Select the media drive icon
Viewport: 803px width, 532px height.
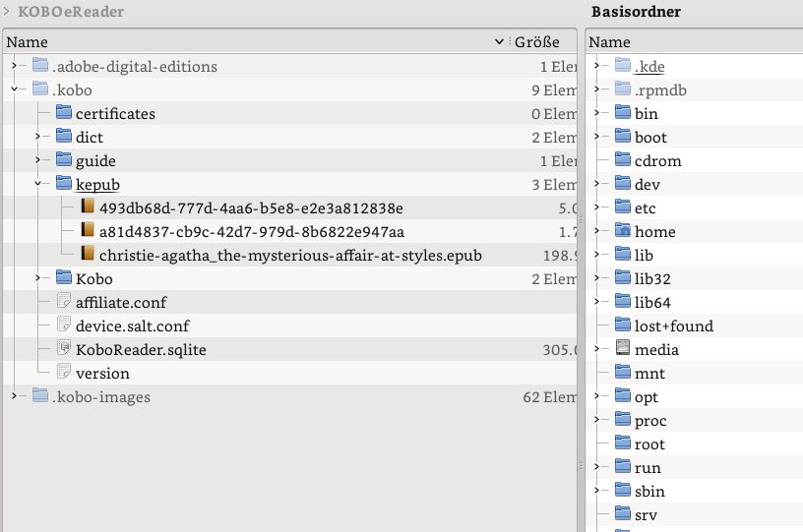pos(623,349)
